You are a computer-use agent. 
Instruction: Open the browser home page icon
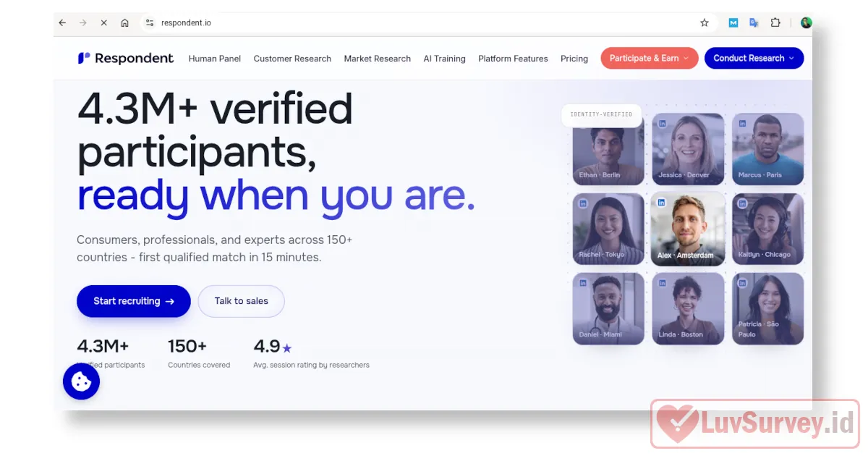coord(124,22)
